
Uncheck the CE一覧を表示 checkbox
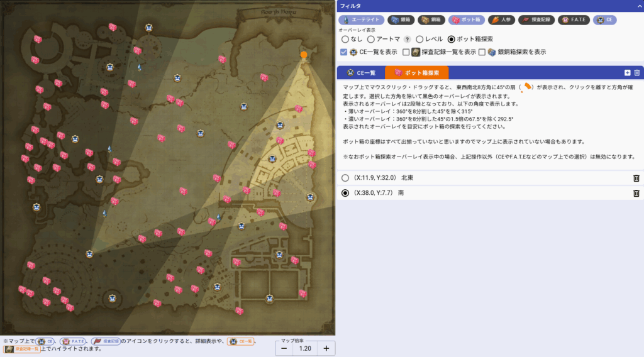344,52
